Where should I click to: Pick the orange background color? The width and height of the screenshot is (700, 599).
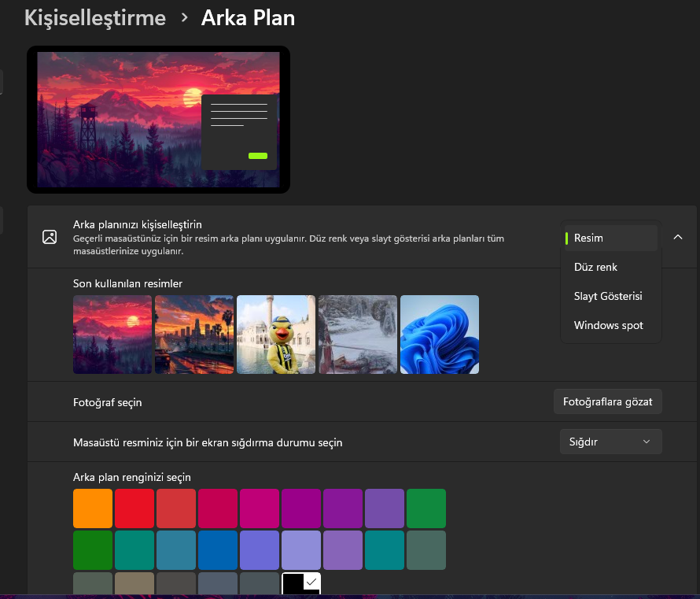pyautogui.click(x=93, y=508)
